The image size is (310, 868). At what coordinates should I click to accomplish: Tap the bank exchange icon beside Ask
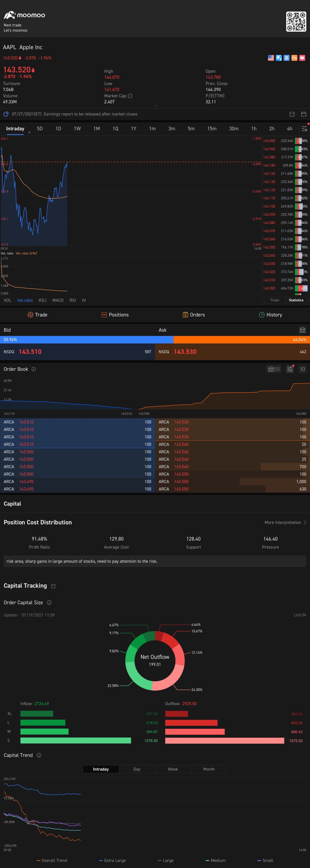coord(302,330)
